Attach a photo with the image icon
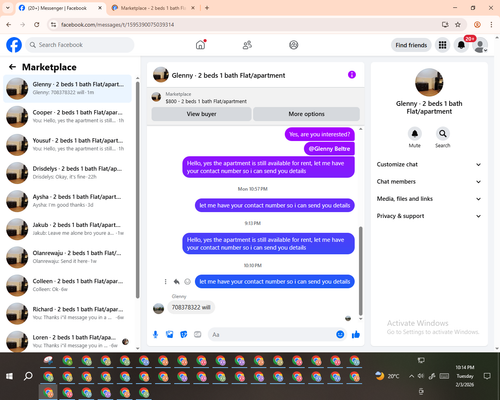The image size is (500, 400). (169, 334)
